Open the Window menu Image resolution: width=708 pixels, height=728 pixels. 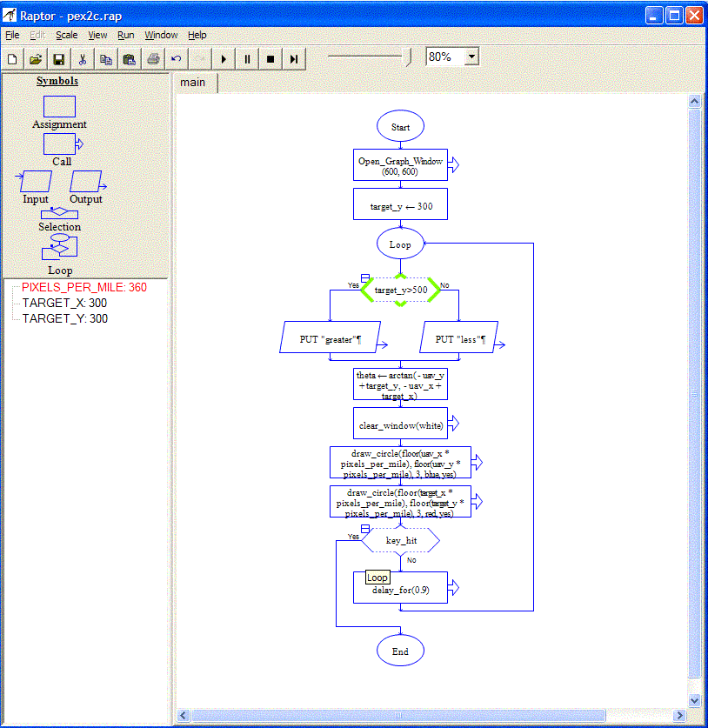pyautogui.click(x=161, y=36)
